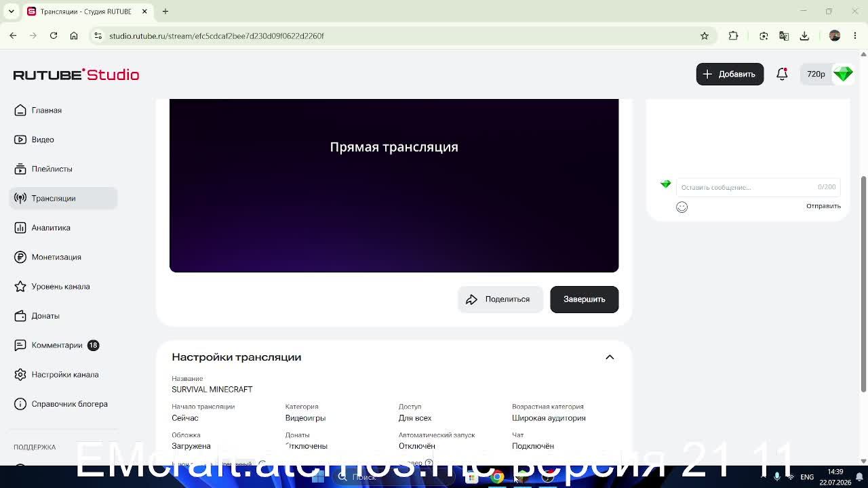
Task: Click the ENG language indicator
Action: coord(807,477)
